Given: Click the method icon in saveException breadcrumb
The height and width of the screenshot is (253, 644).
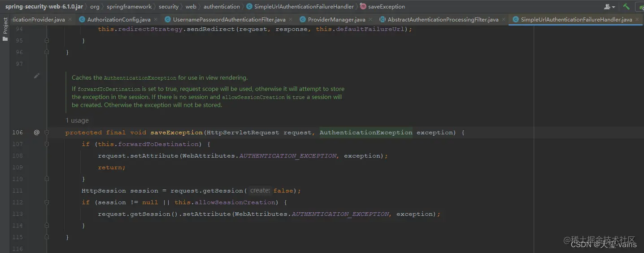Looking at the screenshot, I should pyautogui.click(x=363, y=7).
